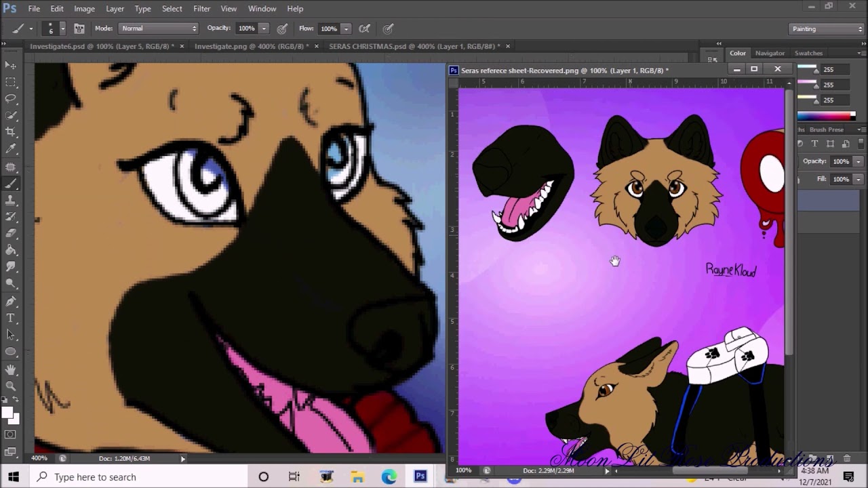The height and width of the screenshot is (488, 868).
Task: Open the Painting workspace dropdown
Action: pos(827,28)
